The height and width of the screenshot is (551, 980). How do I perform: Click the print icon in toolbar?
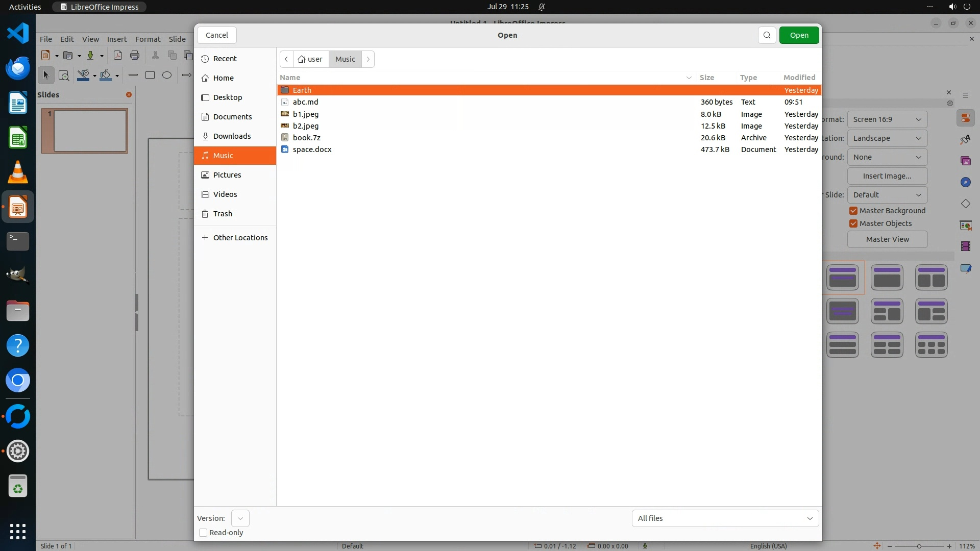[x=135, y=55]
